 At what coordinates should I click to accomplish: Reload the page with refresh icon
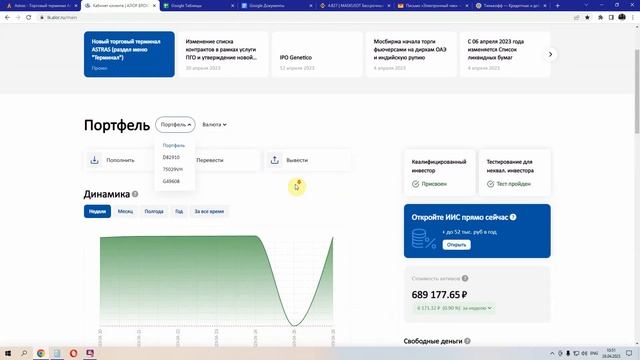[28, 18]
